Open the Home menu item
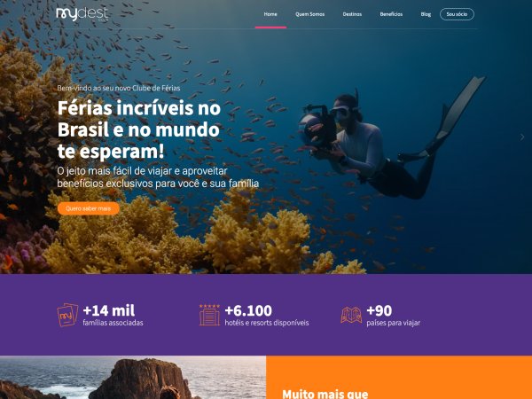This screenshot has height=399, width=532. 270,14
